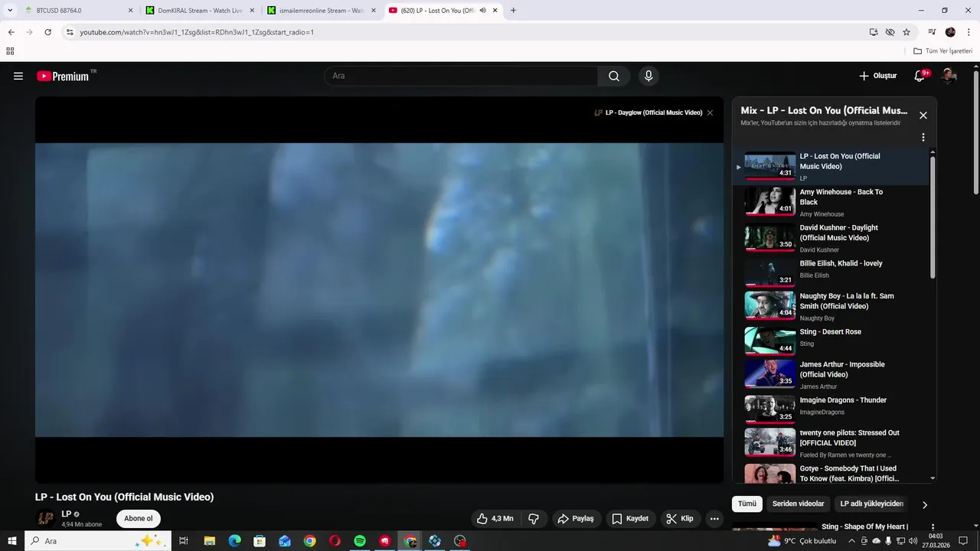The height and width of the screenshot is (551, 980).
Task: Select LP adlı yükleyiciden chip
Action: point(871,504)
